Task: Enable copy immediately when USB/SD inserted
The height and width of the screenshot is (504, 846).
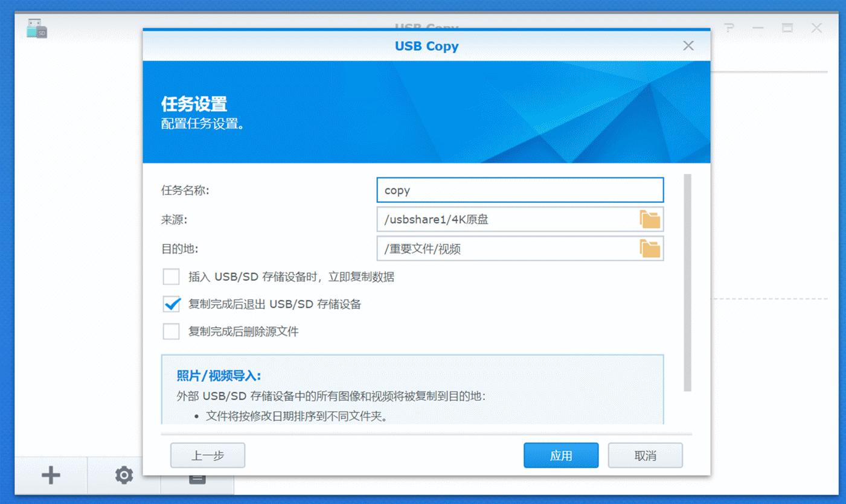Action: coord(171,277)
